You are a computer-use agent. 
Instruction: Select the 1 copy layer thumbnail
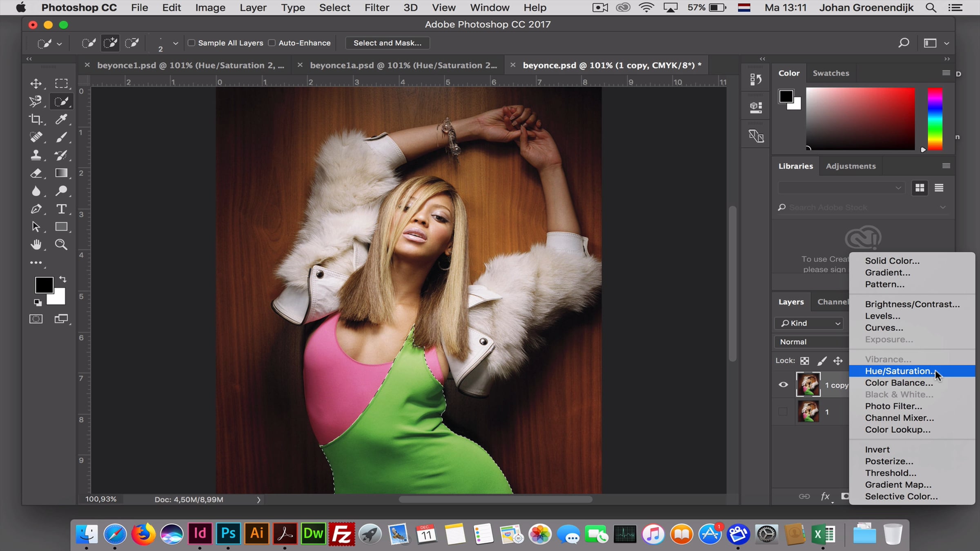[x=808, y=384]
